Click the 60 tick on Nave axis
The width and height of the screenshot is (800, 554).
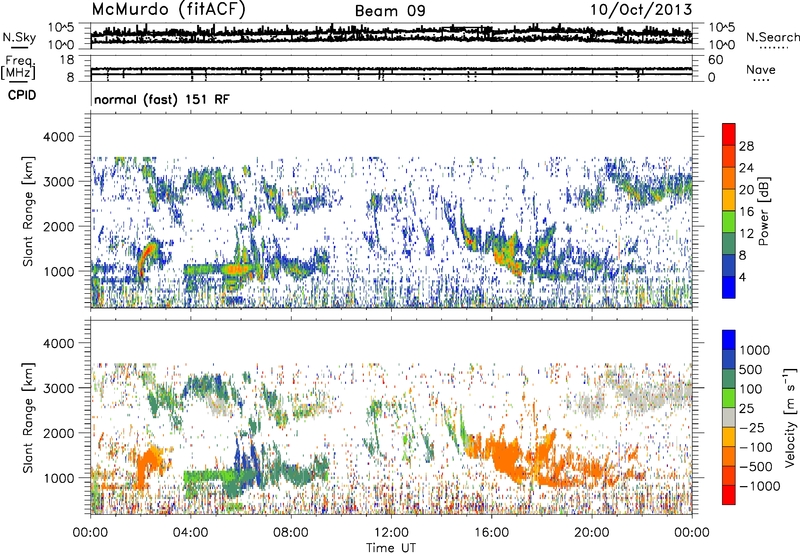tap(715, 60)
